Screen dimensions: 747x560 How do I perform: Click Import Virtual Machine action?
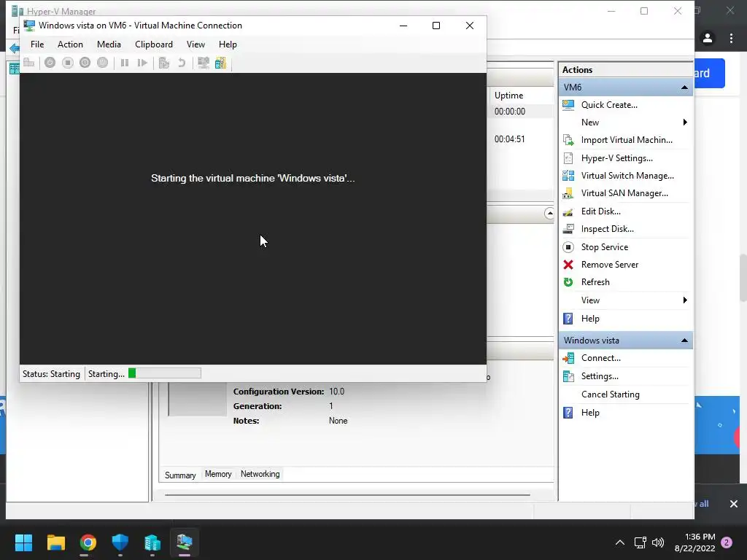[627, 140]
